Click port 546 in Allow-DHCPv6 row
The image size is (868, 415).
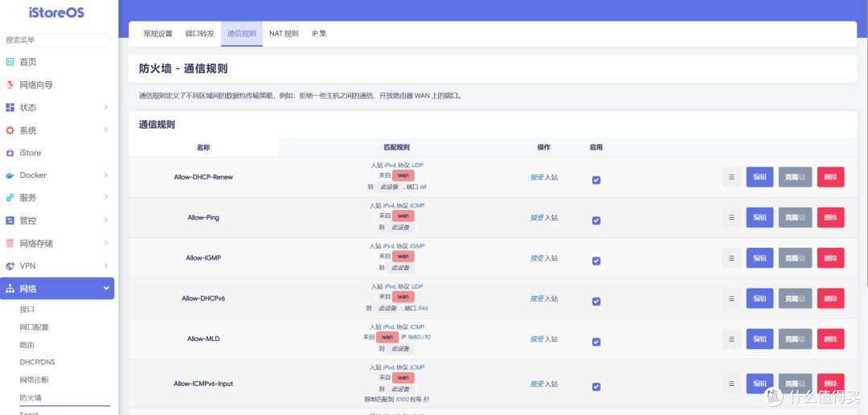click(x=423, y=308)
